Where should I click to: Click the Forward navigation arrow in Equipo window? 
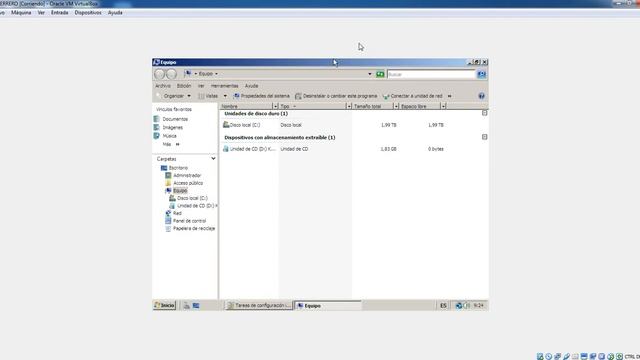point(171,74)
